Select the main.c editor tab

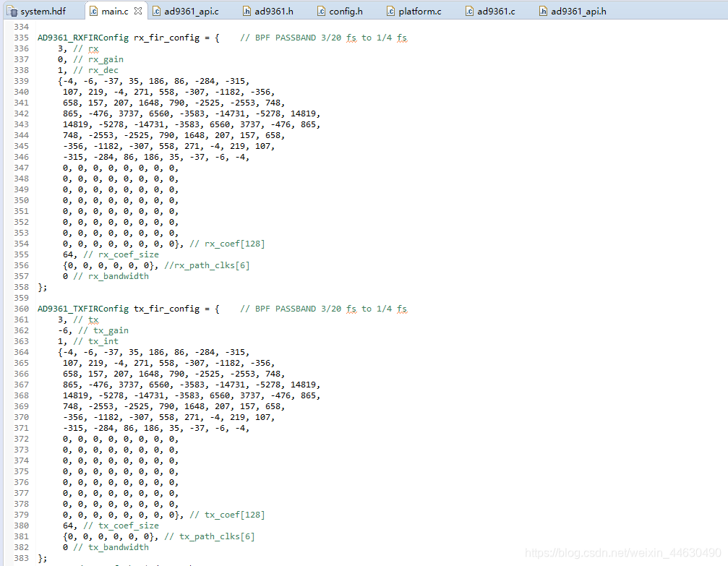115,11
